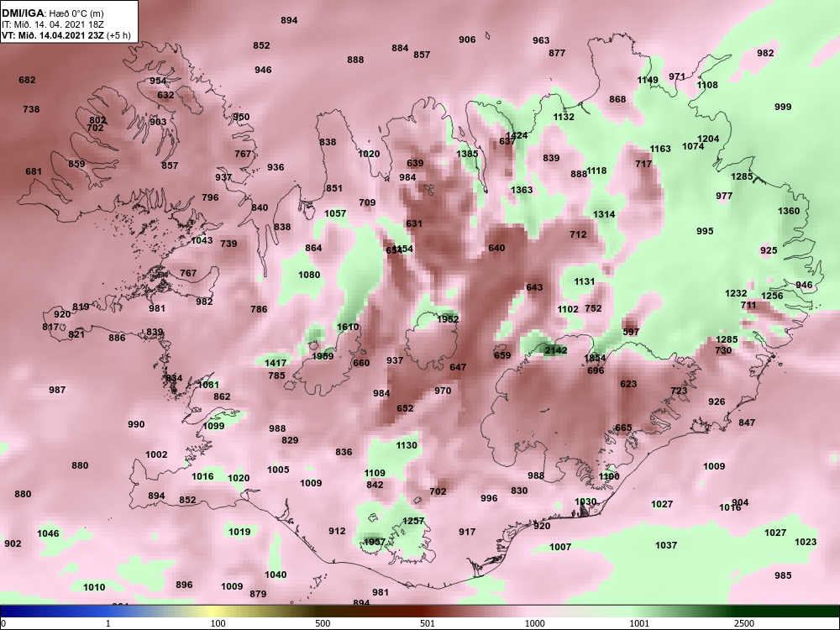Click the map value 990
Screen dimensions: 840x630
point(136,424)
